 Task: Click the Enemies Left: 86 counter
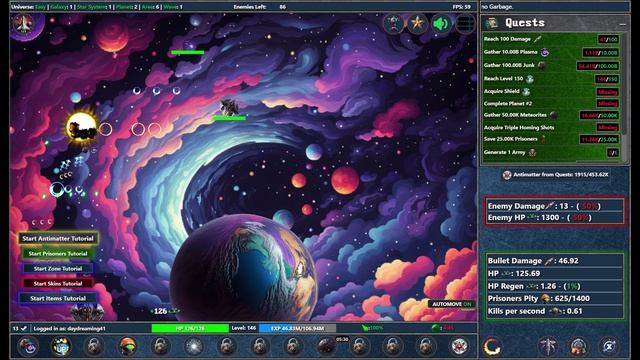click(260, 7)
